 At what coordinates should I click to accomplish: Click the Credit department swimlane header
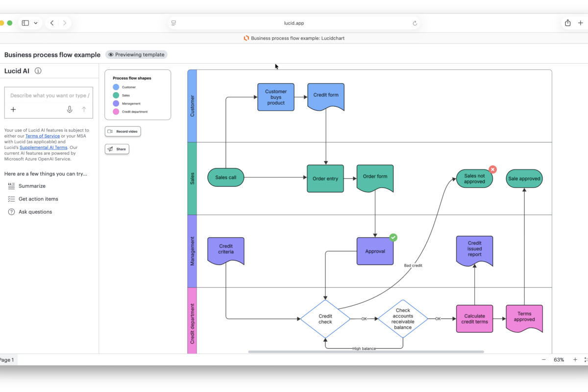192,320
